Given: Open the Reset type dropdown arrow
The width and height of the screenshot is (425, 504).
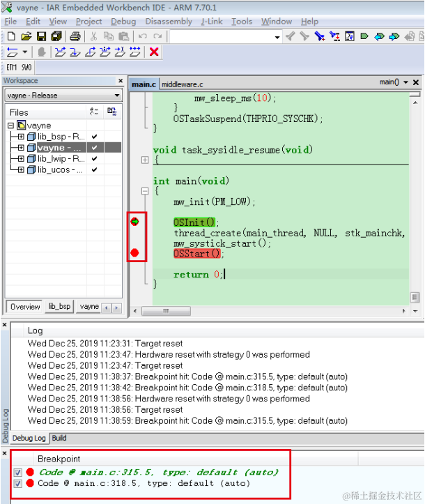Looking at the screenshot, I should point(25,52).
